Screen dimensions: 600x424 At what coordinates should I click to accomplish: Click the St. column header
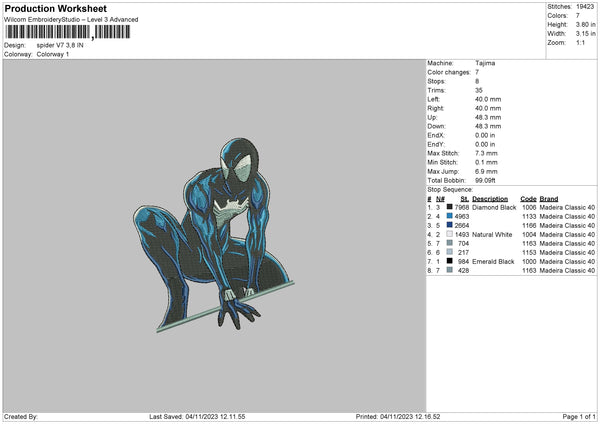[464, 198]
